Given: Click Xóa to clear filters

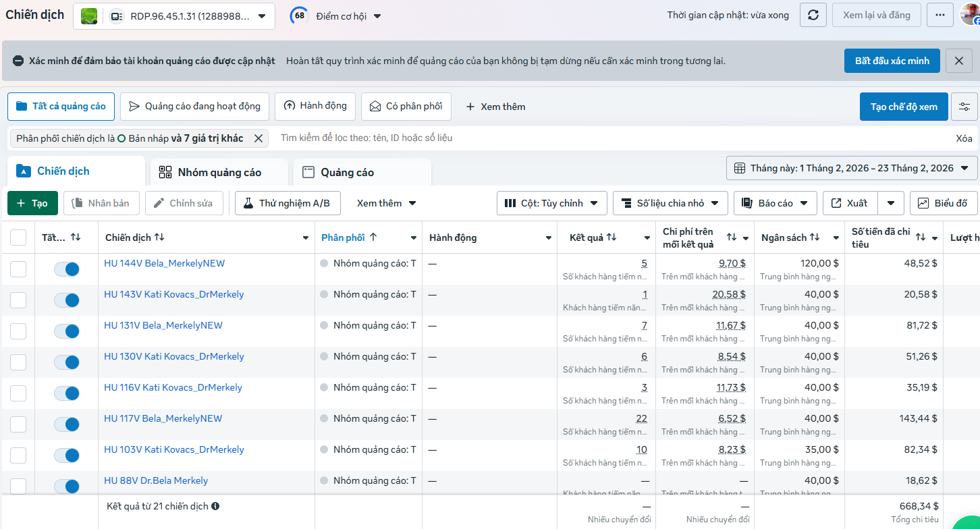Looking at the screenshot, I should pyautogui.click(x=964, y=138).
